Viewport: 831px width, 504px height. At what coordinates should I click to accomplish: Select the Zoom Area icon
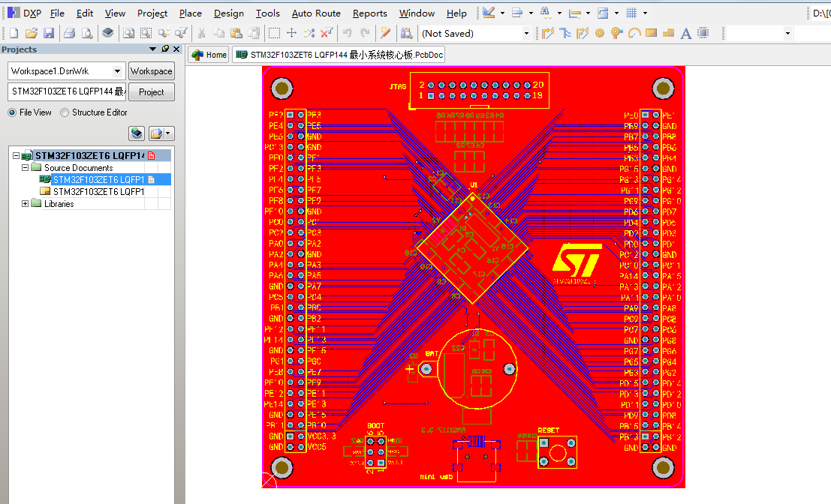tap(146, 33)
